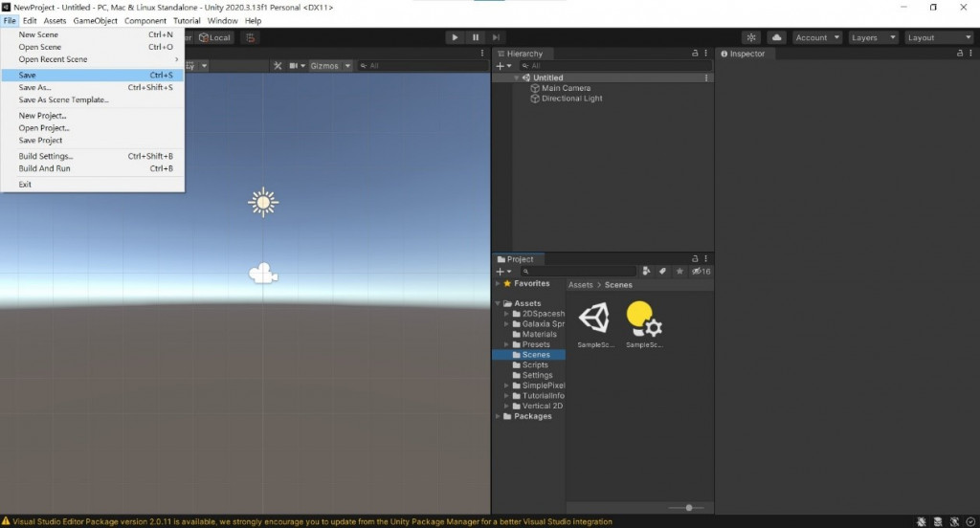Select the camera gizmo in Scene view
This screenshot has height=528, width=980.
[x=263, y=273]
